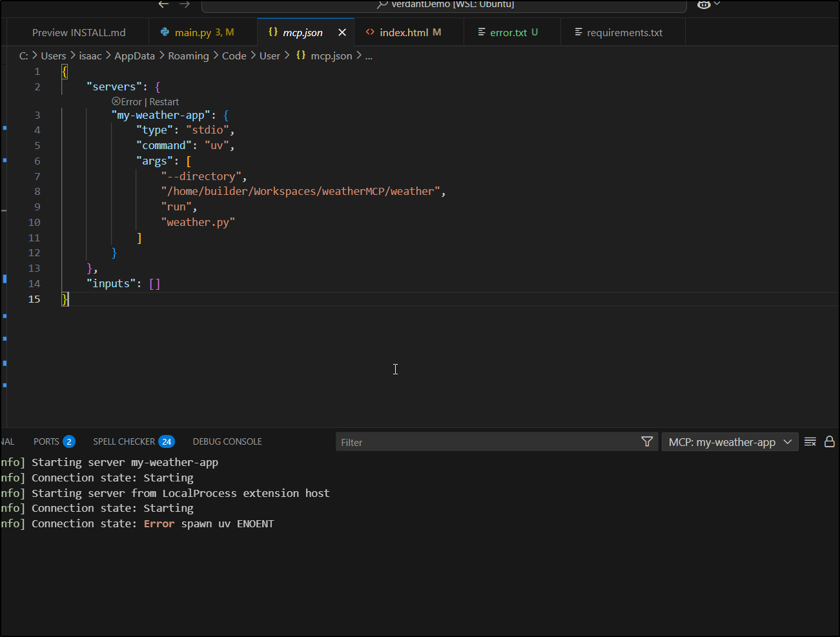Open the Copilot icon in title bar
This screenshot has width=840, height=637.
[x=703, y=5]
